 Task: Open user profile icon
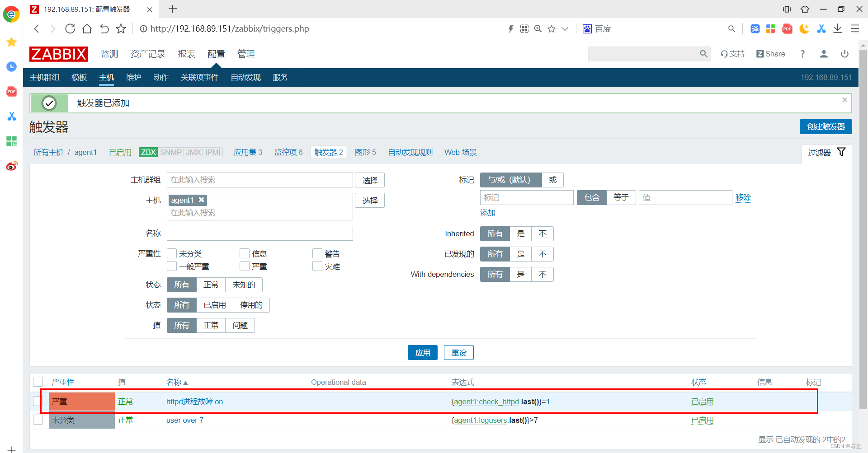[824, 54]
